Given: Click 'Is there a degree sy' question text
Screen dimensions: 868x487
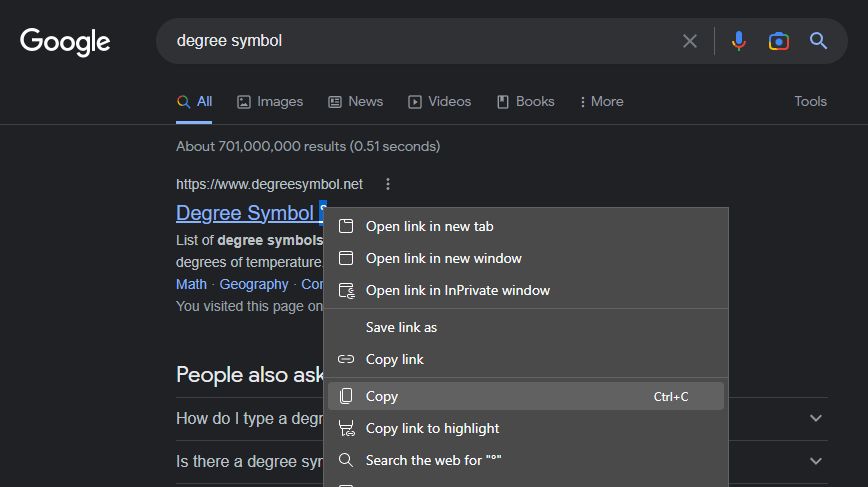Looking at the screenshot, I should pyautogui.click(x=249, y=462).
